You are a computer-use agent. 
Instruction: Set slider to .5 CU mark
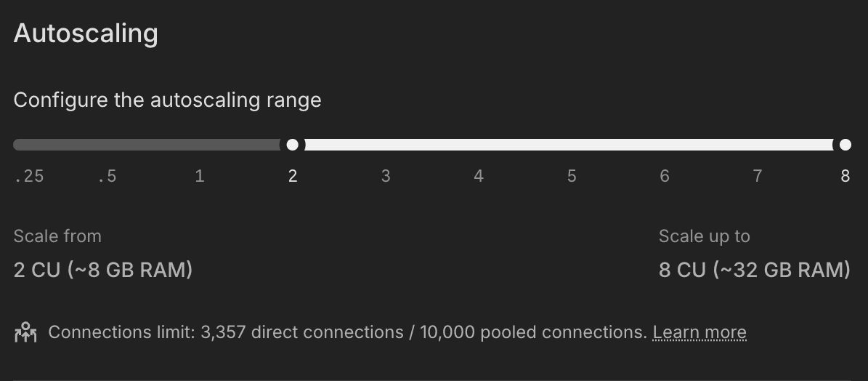pos(107,176)
